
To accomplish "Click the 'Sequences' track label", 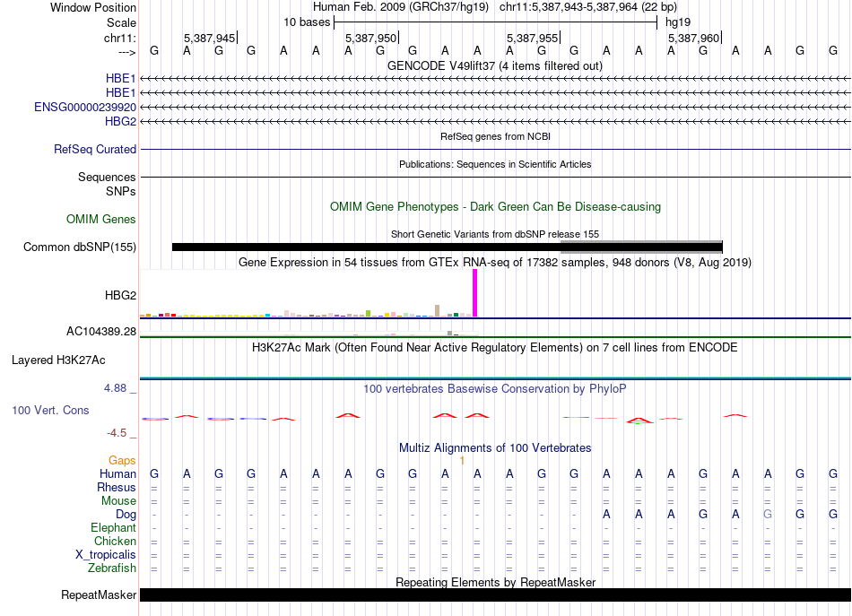I will tap(107, 177).
